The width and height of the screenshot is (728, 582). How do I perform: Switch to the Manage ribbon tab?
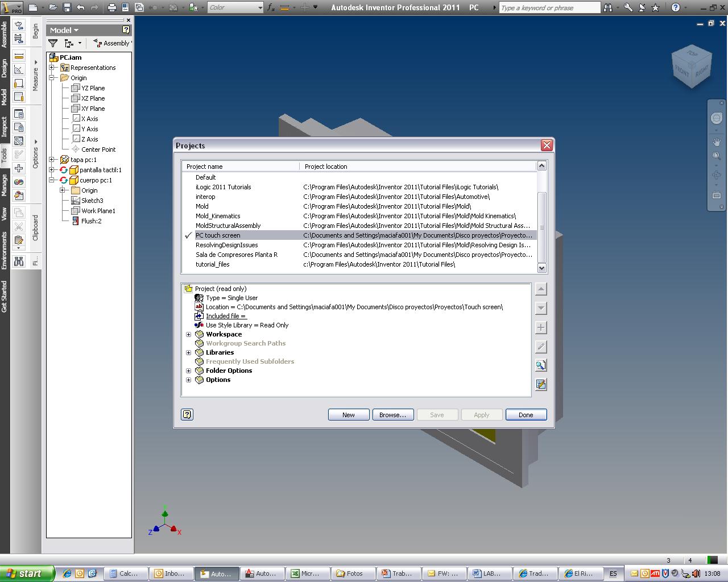click(5, 185)
